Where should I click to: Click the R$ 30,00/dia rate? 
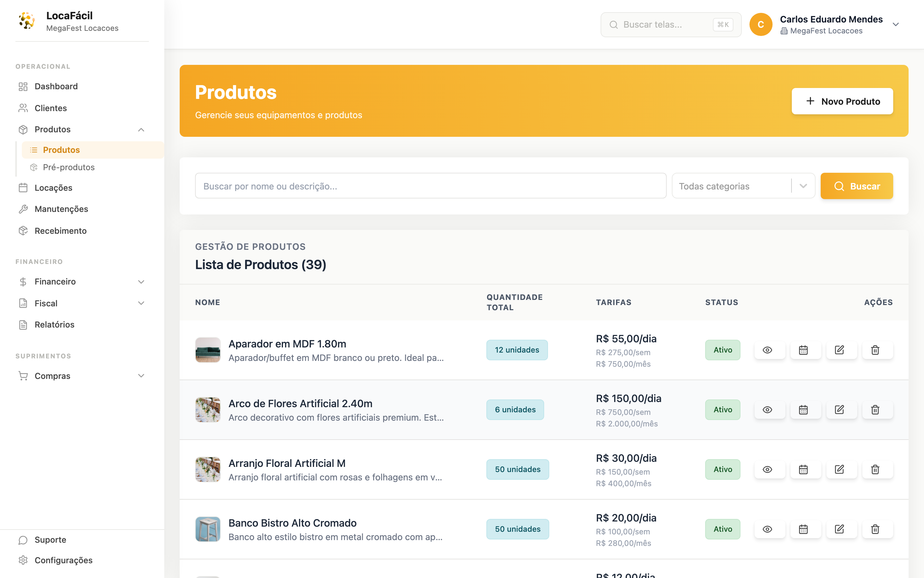coord(626,458)
